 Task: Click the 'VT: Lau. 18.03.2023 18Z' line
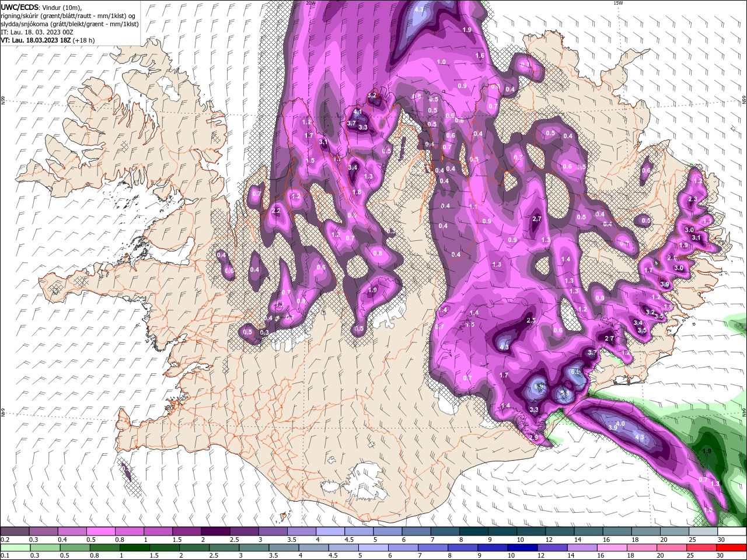pyautogui.click(x=36, y=40)
